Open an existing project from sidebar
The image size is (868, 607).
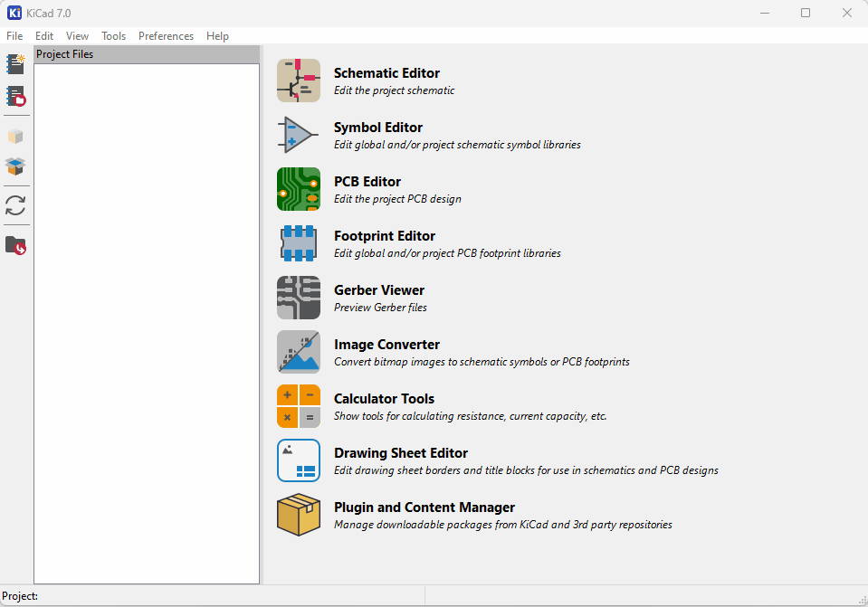(15, 96)
